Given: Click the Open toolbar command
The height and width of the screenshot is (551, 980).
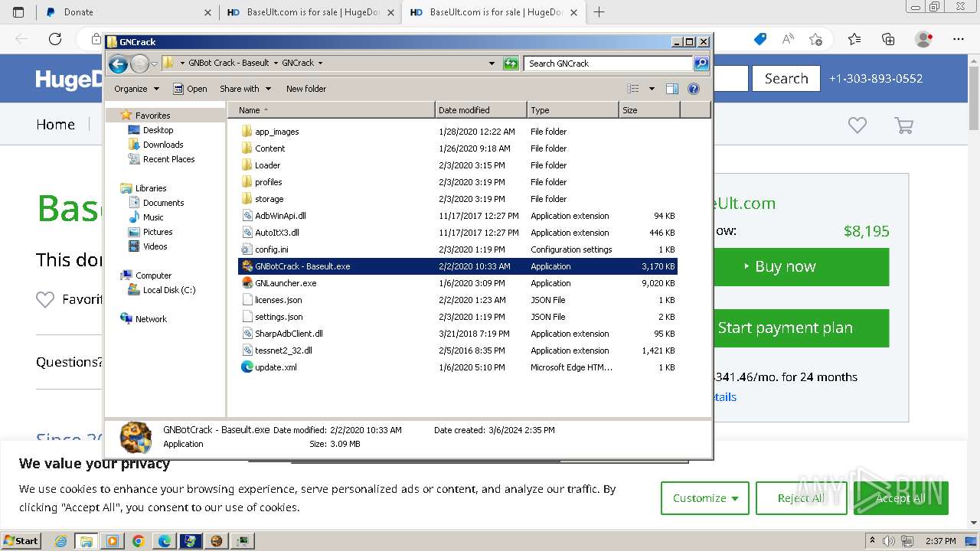Looking at the screenshot, I should coord(190,89).
